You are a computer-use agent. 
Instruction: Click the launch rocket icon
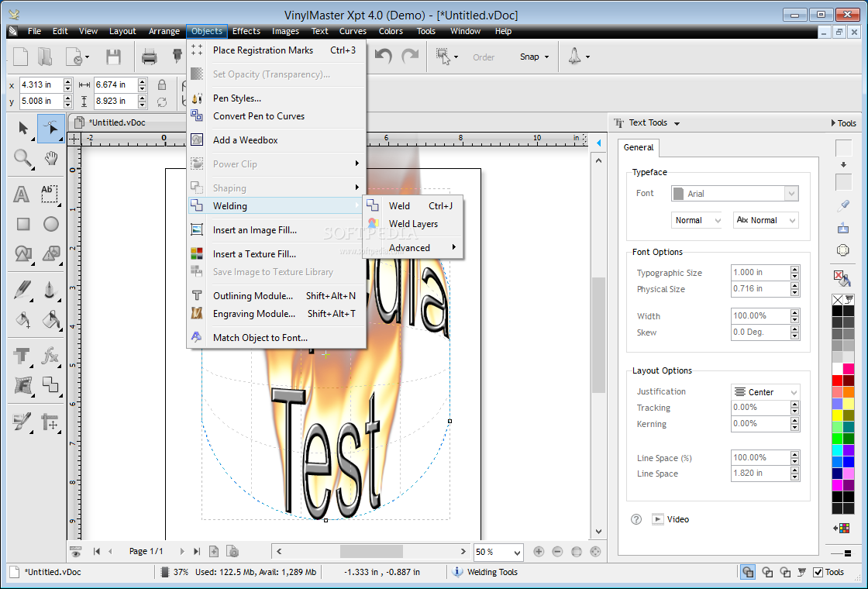point(574,56)
